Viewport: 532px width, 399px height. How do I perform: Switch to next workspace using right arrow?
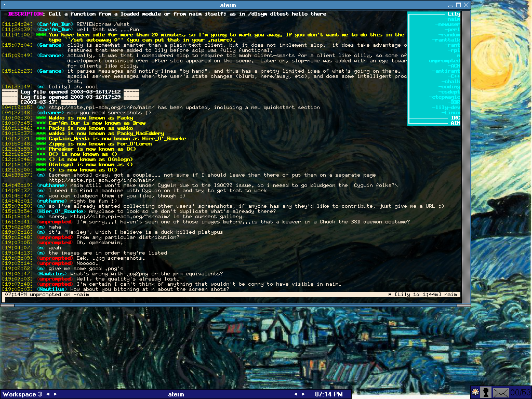tap(55, 394)
